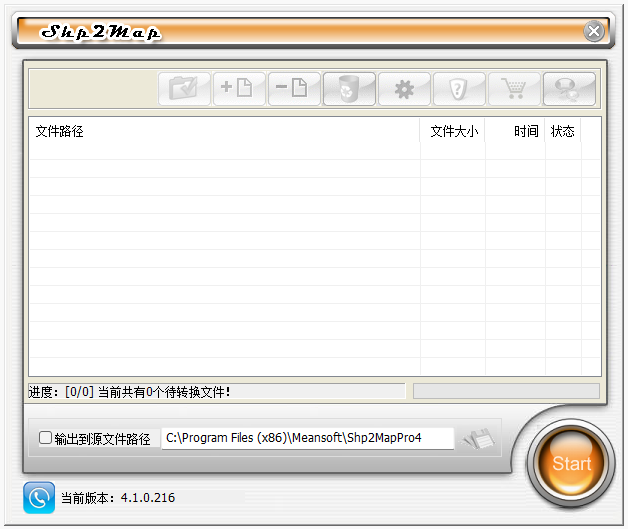Click the blue phone contact icon
This screenshot has width=628, height=529.
click(x=39, y=497)
